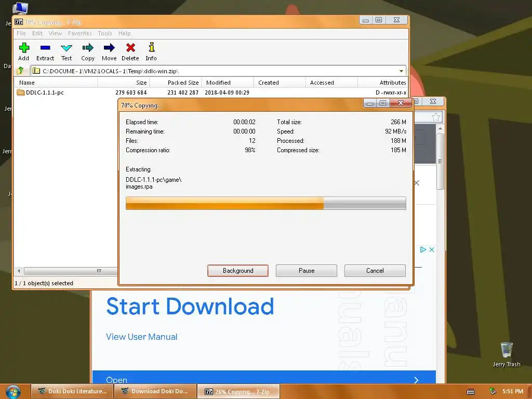Viewport: 532px width, 399px height.
Task: Click the 98% compression ratio value
Action: tap(250, 150)
